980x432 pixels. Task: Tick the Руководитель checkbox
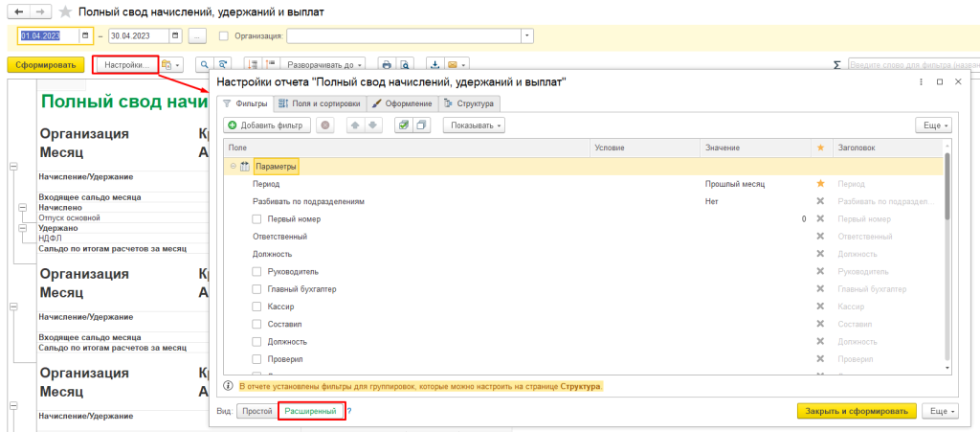[x=256, y=271]
